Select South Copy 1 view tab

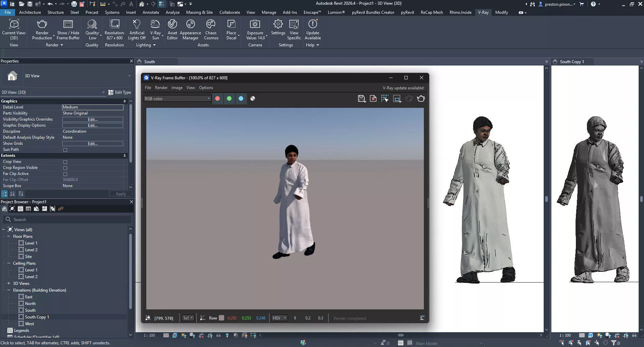click(x=572, y=62)
